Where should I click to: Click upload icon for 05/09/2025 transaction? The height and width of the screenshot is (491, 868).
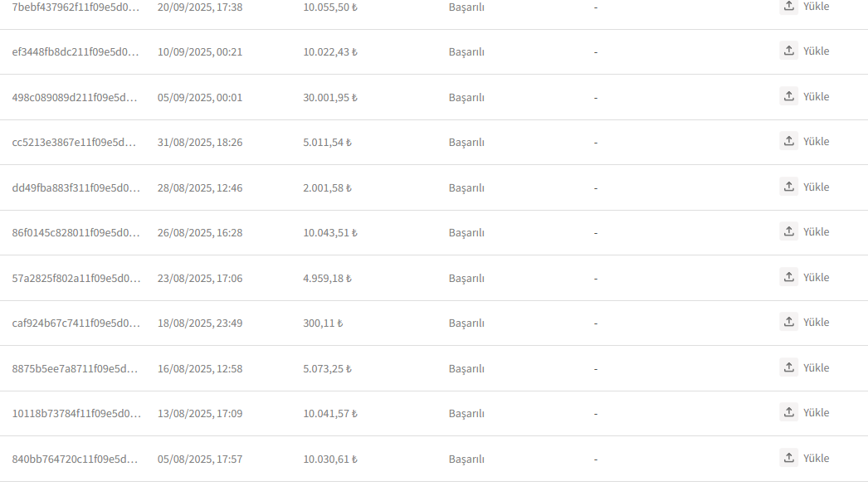click(x=789, y=95)
